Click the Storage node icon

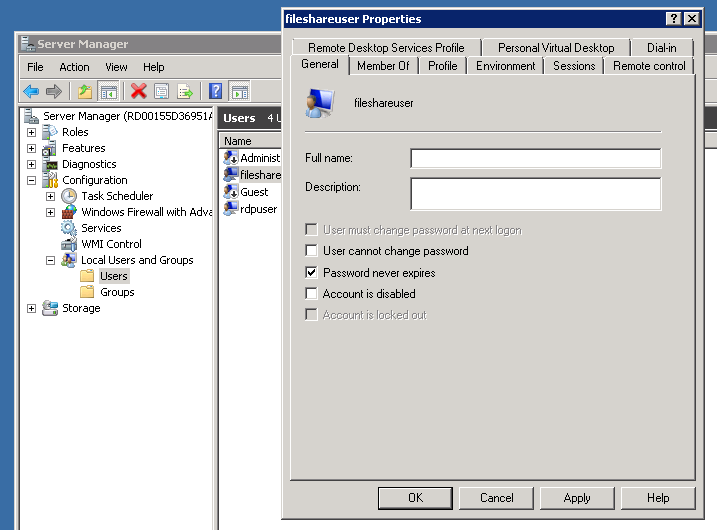coord(49,308)
